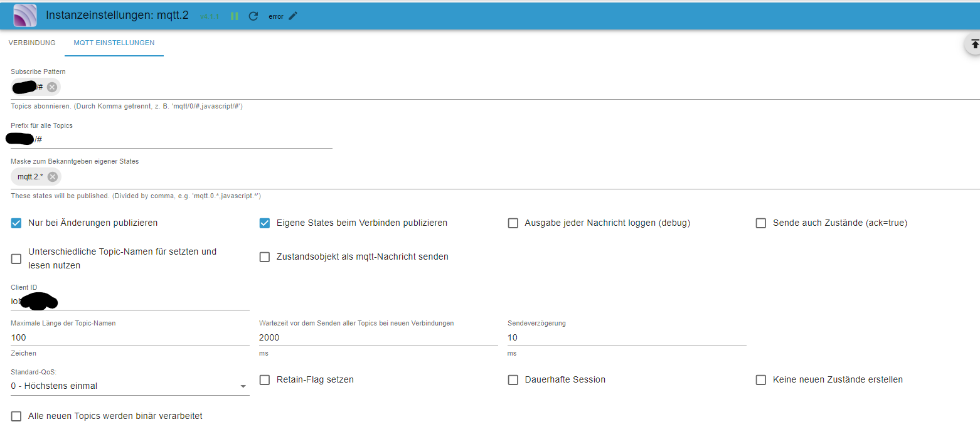Open the Standard-QoS dropdown

[x=130, y=386]
